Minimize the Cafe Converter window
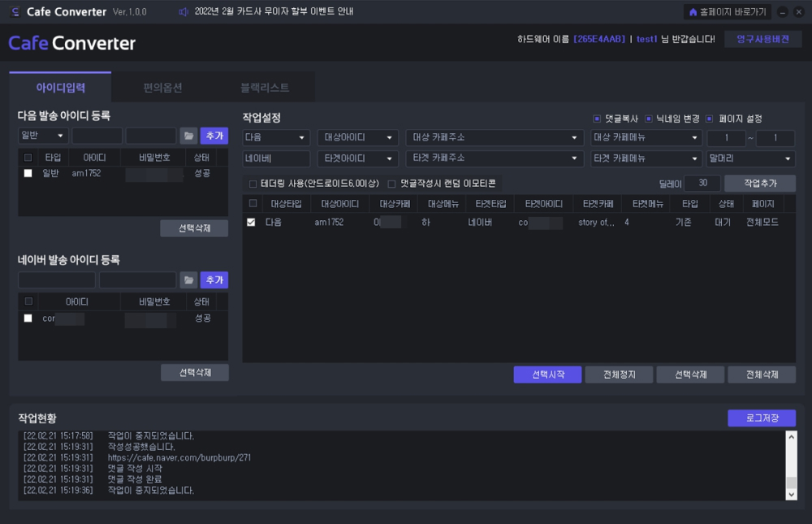This screenshot has width=812, height=524. pyautogui.click(x=783, y=12)
